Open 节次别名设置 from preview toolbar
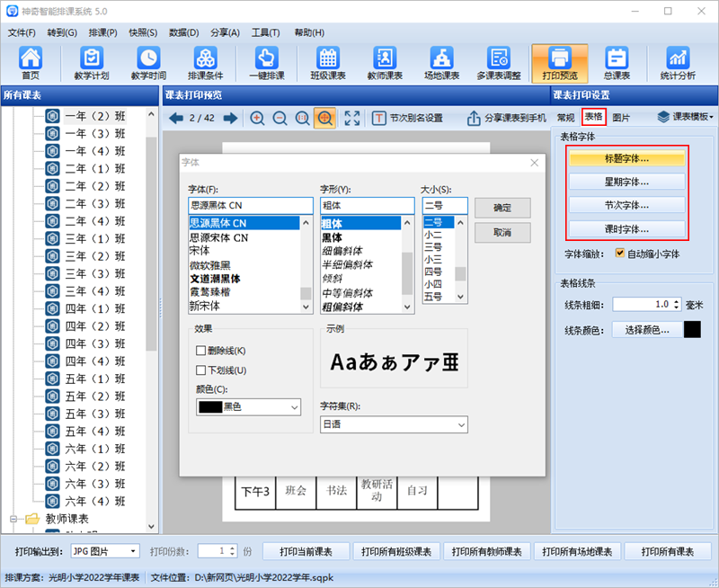This screenshot has height=588, width=719. [x=407, y=119]
